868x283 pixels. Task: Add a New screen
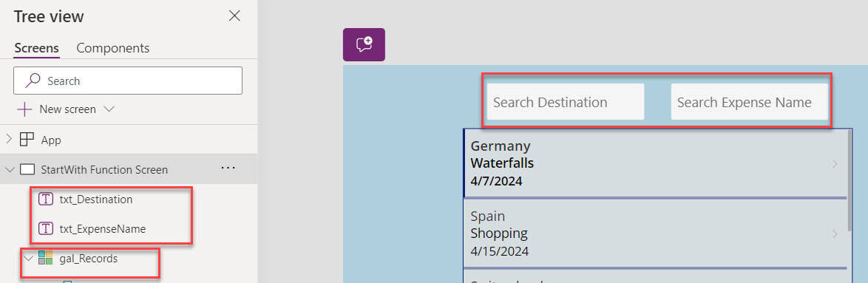coord(67,109)
